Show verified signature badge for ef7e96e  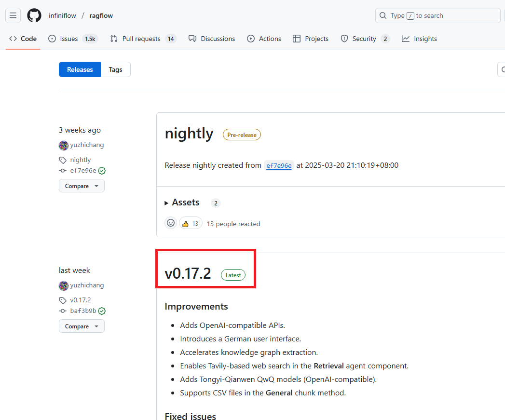point(102,171)
